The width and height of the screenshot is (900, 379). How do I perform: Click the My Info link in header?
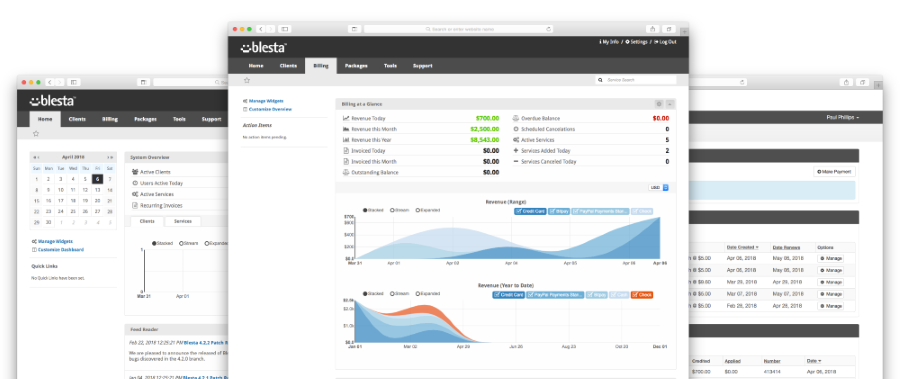tap(609, 42)
